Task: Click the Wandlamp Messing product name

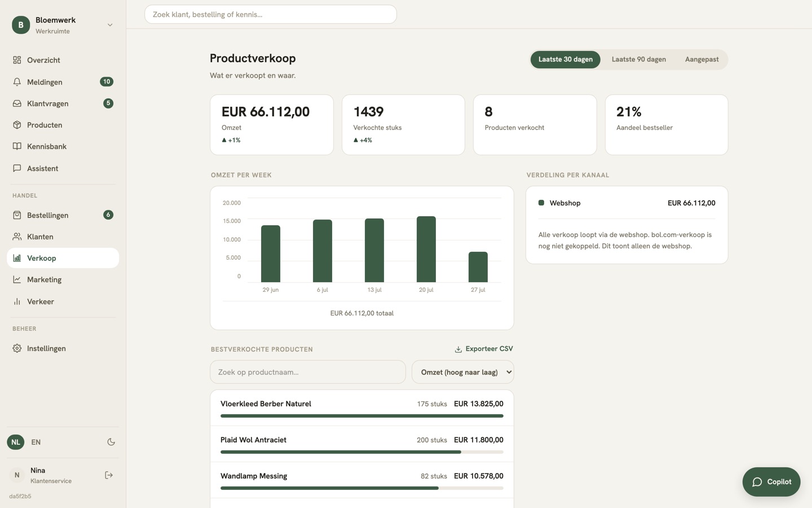Action: pyautogui.click(x=254, y=476)
